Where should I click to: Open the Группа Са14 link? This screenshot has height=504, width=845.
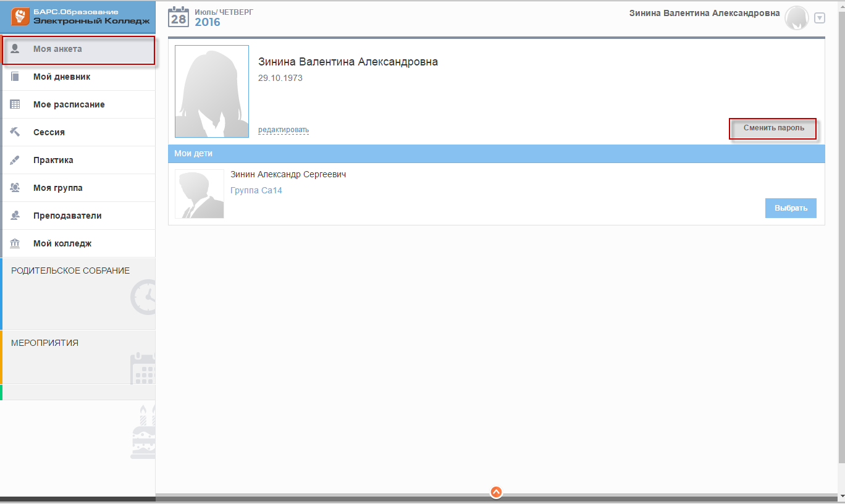click(256, 190)
